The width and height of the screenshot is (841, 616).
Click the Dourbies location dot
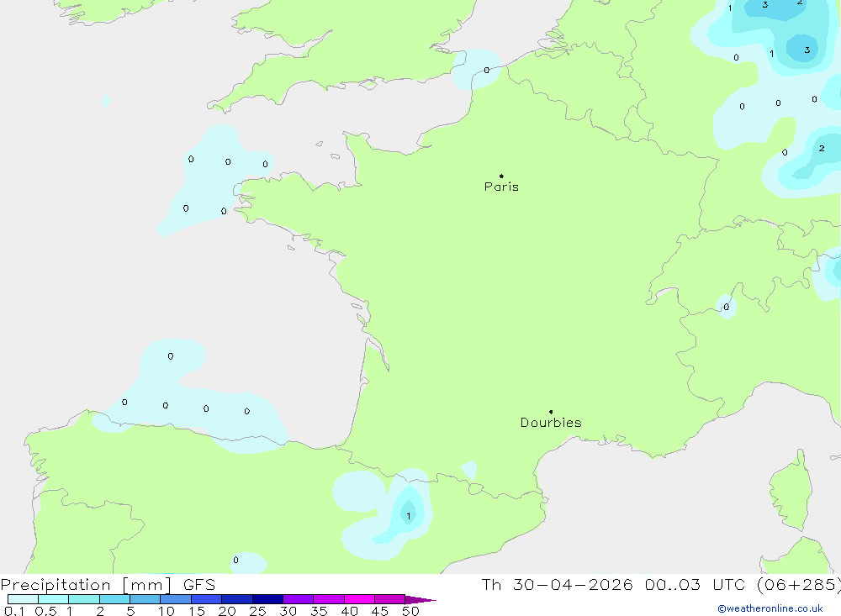point(551,412)
